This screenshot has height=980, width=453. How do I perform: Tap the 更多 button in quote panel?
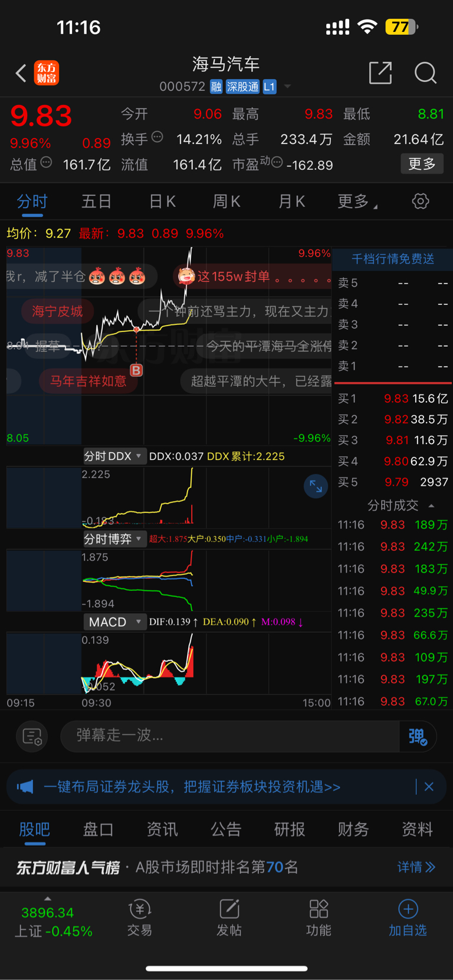[422, 163]
